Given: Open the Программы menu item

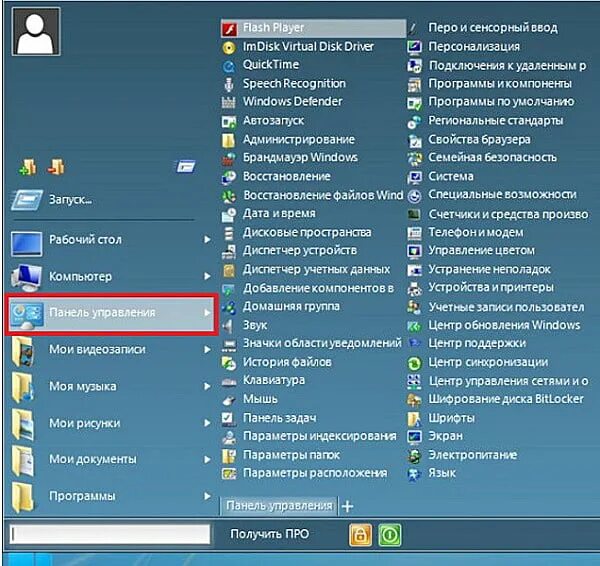Looking at the screenshot, I should click(111, 496).
